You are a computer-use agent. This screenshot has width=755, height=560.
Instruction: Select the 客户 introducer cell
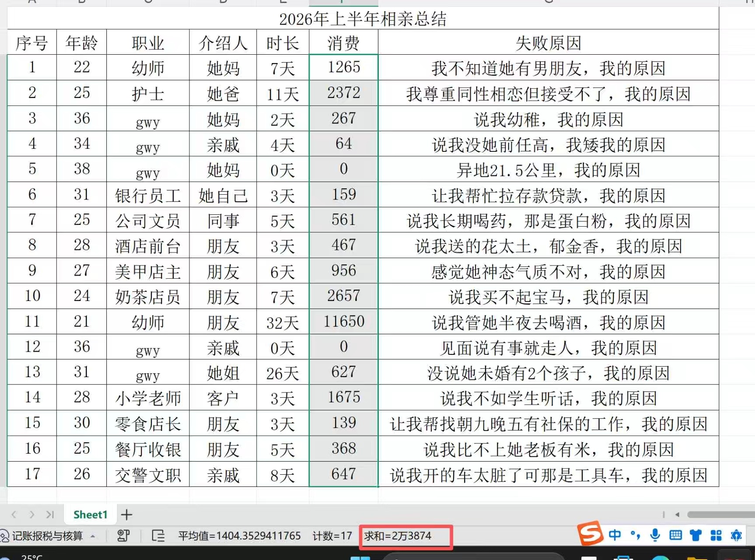tap(223, 398)
